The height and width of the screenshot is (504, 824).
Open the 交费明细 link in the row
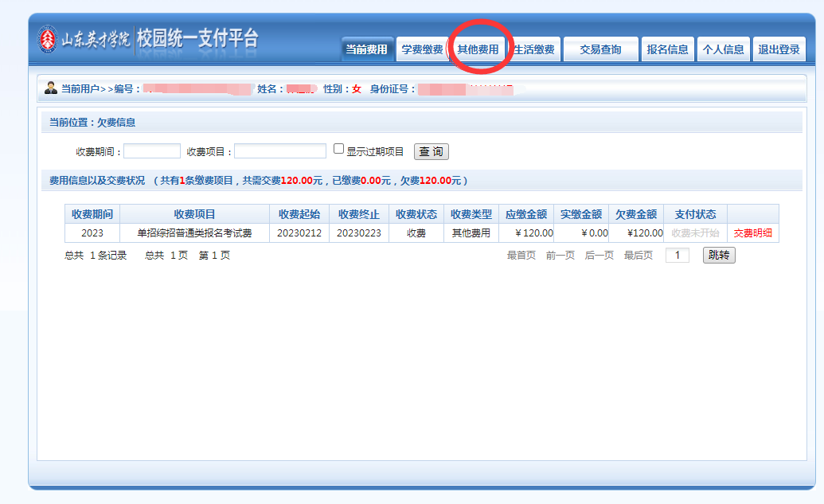(x=752, y=233)
